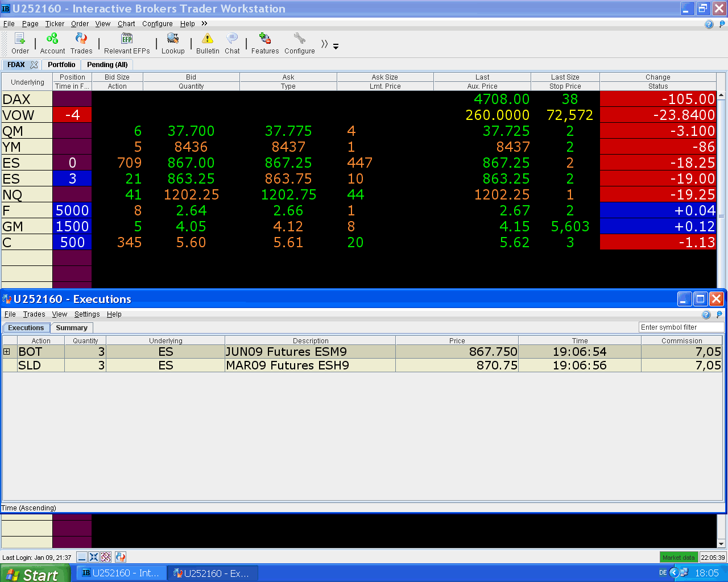The height and width of the screenshot is (582, 728).
Task: Click the Executions window title bar icon
Action: 7,299
